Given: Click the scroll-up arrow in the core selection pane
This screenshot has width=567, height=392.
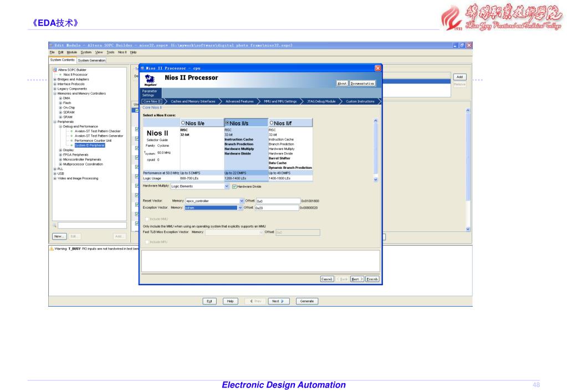Looking at the screenshot, I should click(x=375, y=121).
